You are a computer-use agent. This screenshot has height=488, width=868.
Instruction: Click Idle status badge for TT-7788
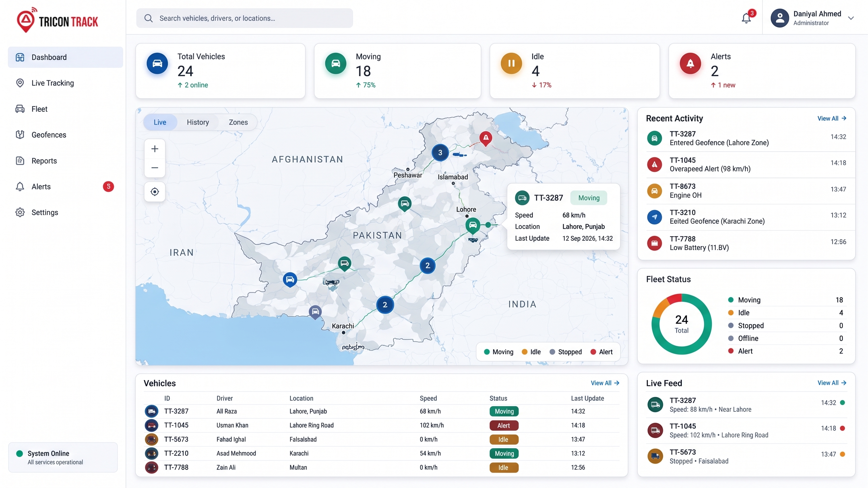504,468
